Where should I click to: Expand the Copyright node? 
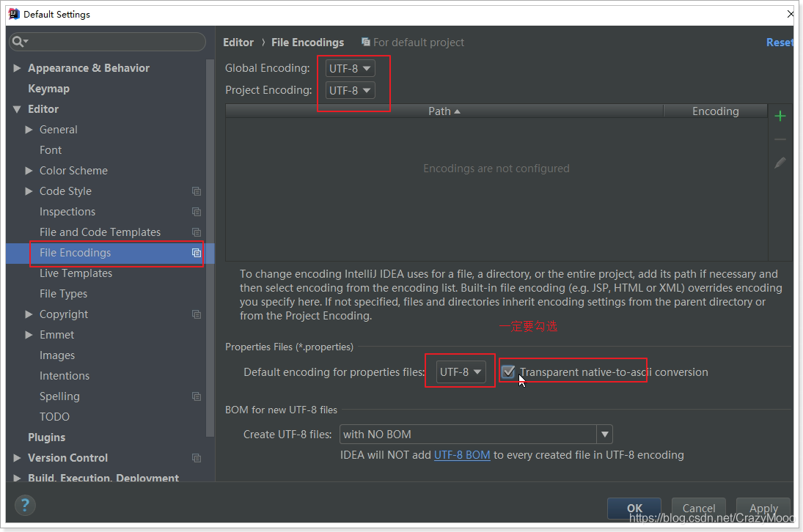pos(29,314)
